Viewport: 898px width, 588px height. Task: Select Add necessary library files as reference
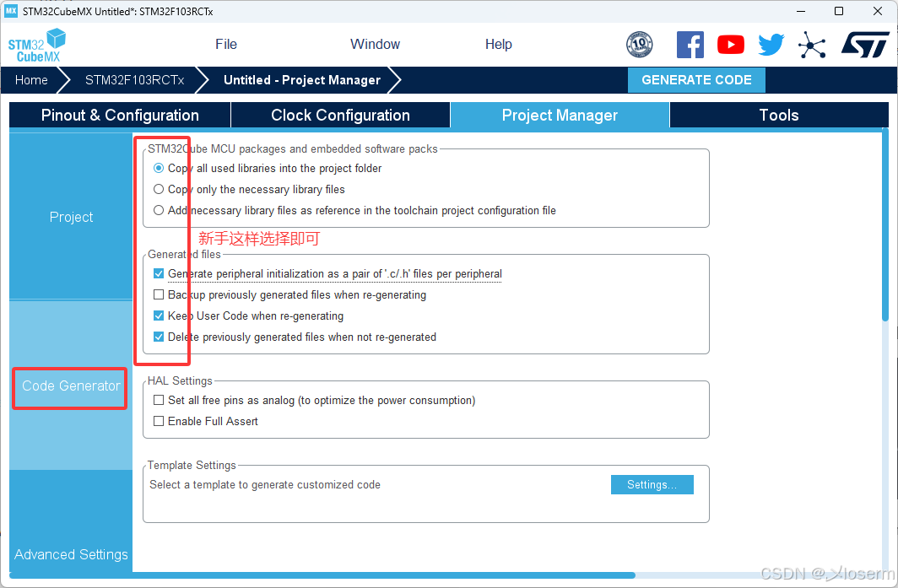click(x=159, y=211)
